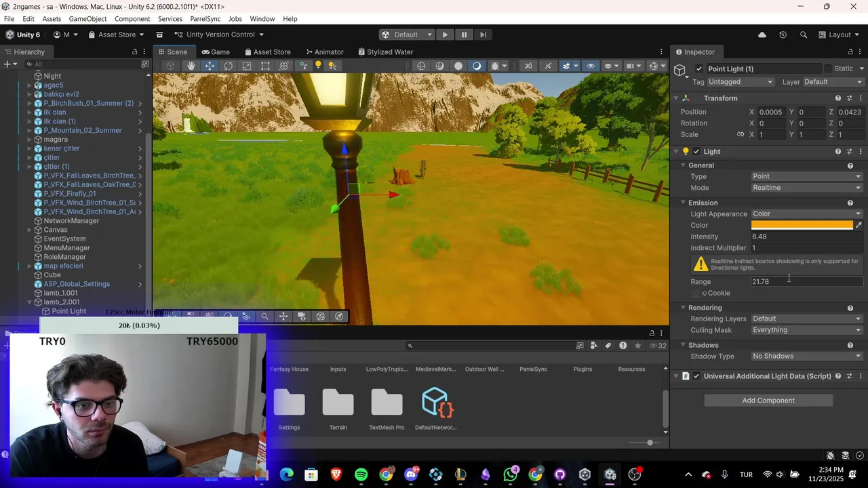
Task: Open the Layout dropdown
Action: 840,35
